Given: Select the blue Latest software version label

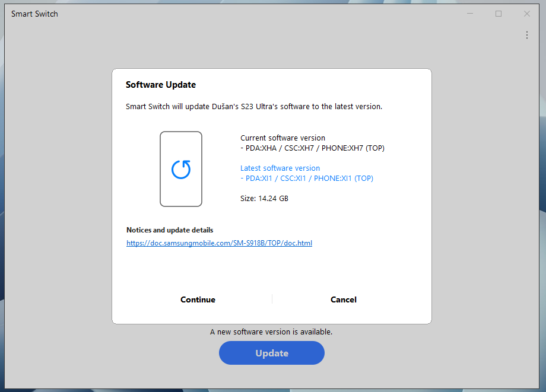Looking at the screenshot, I should 280,168.
